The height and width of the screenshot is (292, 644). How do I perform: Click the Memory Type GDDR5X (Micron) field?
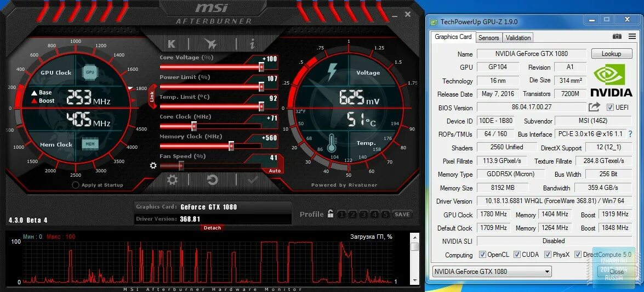point(511,174)
